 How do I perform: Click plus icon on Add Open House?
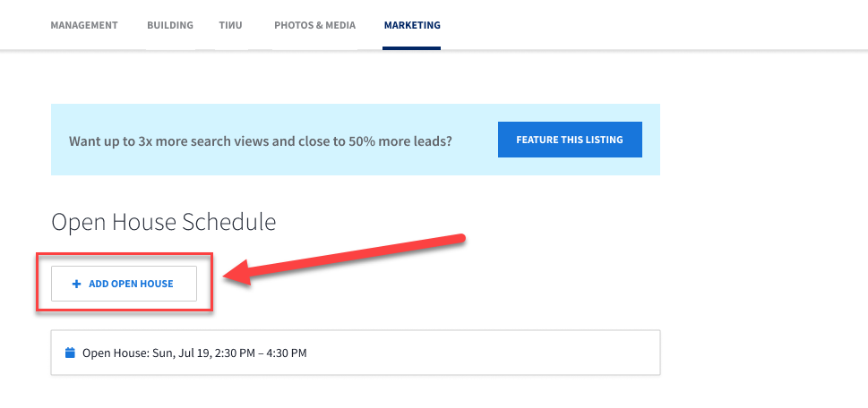tap(76, 285)
